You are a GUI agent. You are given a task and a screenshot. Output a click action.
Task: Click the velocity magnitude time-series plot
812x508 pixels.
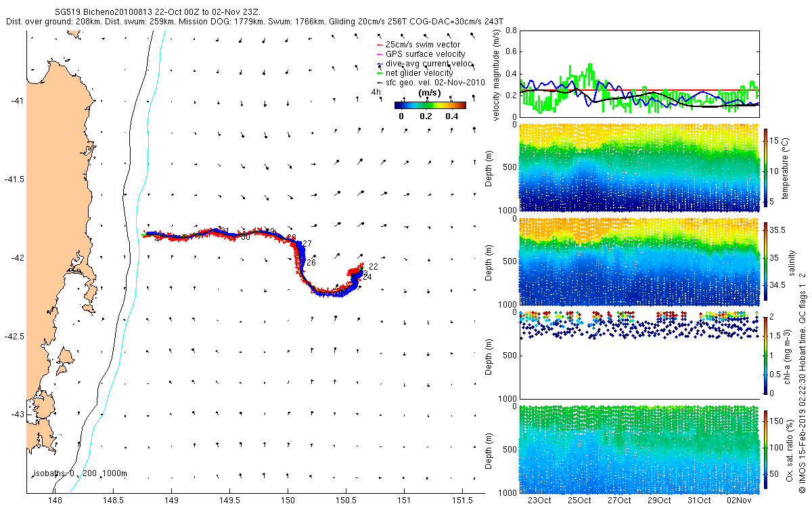[639, 73]
